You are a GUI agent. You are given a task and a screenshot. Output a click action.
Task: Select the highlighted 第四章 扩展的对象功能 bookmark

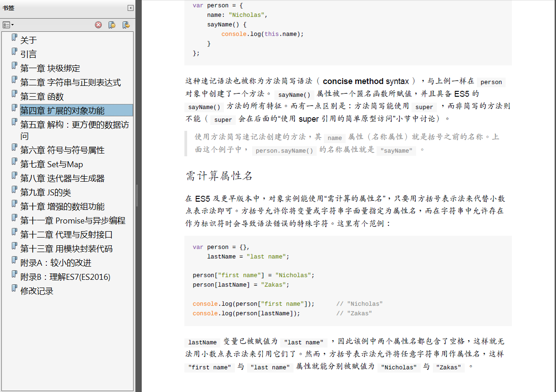tap(76, 110)
